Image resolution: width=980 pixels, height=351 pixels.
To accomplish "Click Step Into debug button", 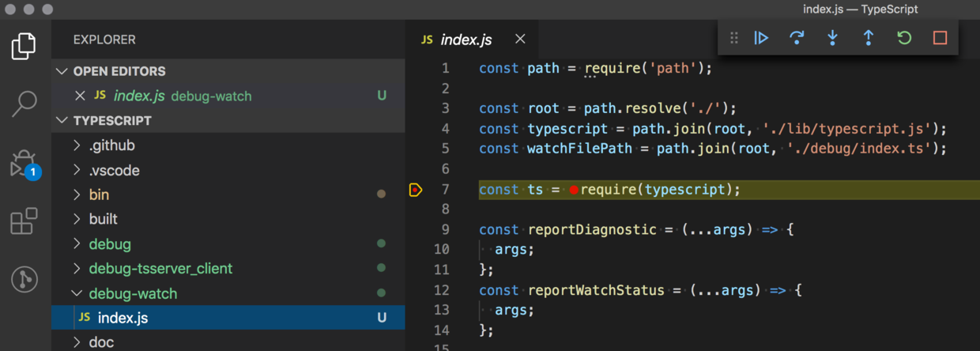I will coord(832,38).
